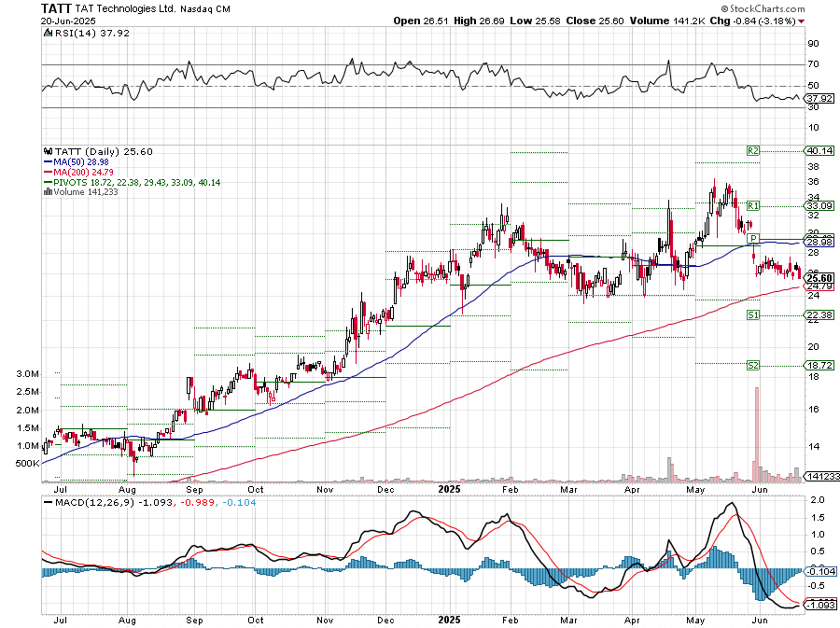
Task: Click the Nasdaq CM exchange label
Action: click(x=205, y=9)
